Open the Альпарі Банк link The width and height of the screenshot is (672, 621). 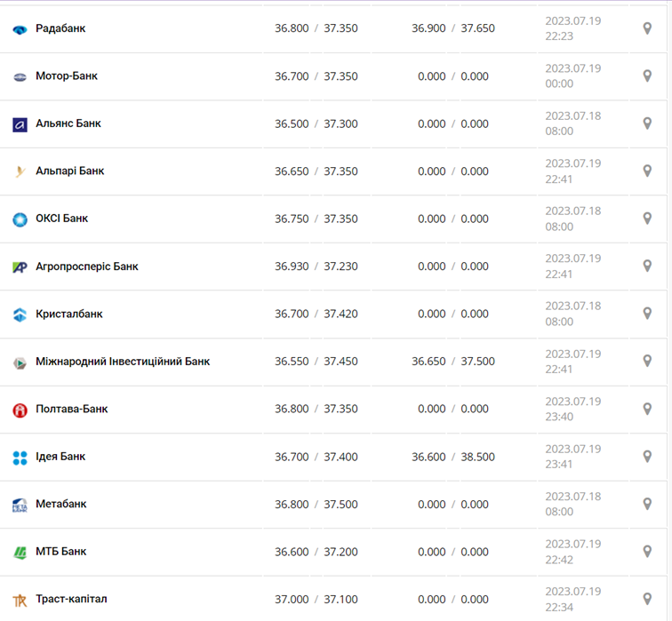pos(69,171)
